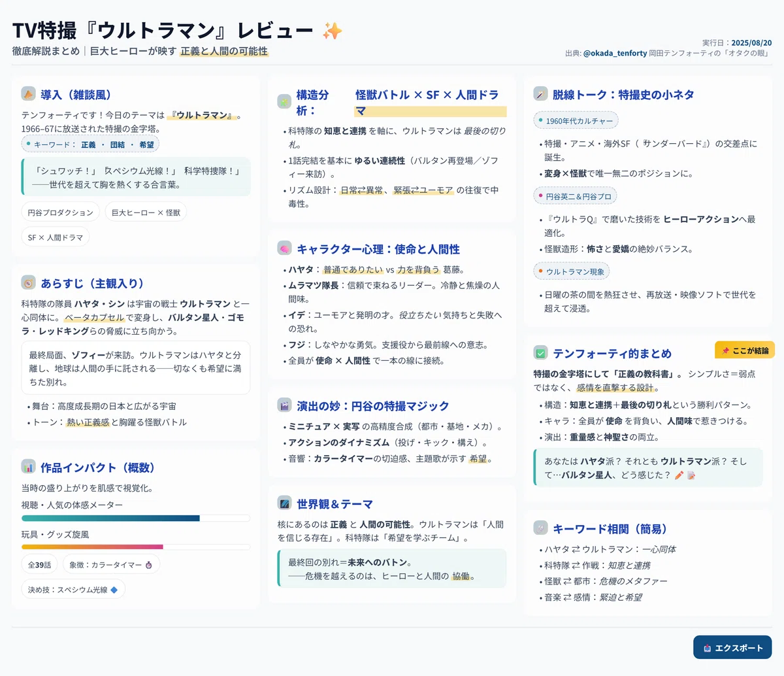The image size is (784, 676).
Task: Click the bullet ムラマツ隊長:信頼で束ねるリーダー
Action: 394,292
